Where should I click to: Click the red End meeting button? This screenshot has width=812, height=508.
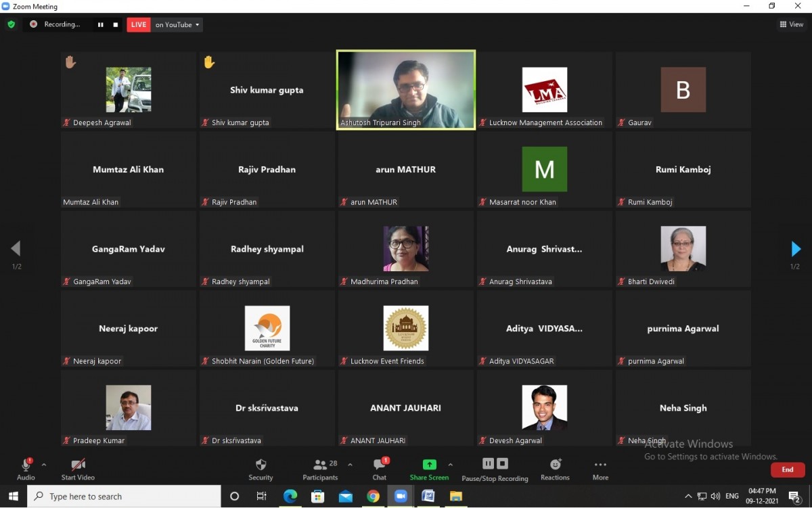tap(788, 469)
